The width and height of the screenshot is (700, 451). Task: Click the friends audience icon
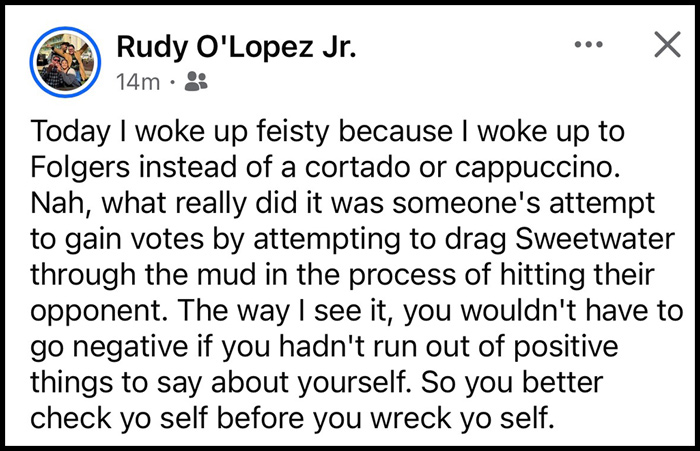[197, 83]
